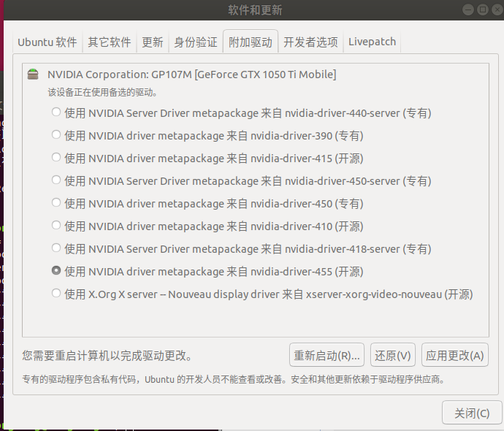Screen dimensions: 504x431
Task: Open 开发者选项 tab
Action: (310, 42)
